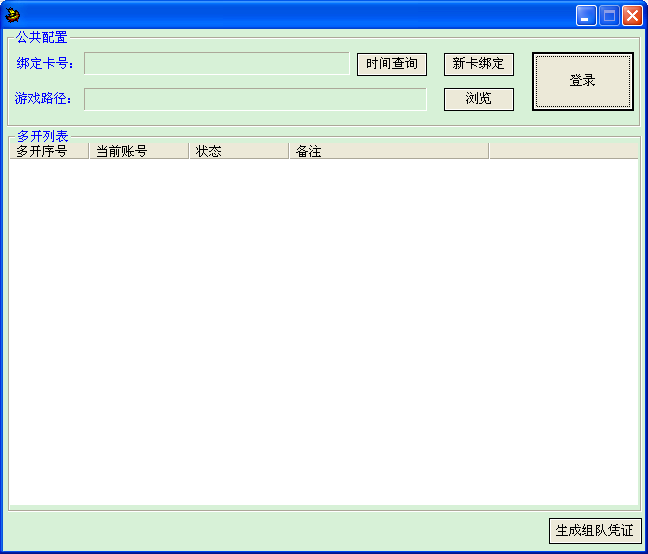
Task: Click the large 登录 button
Action: coord(583,81)
